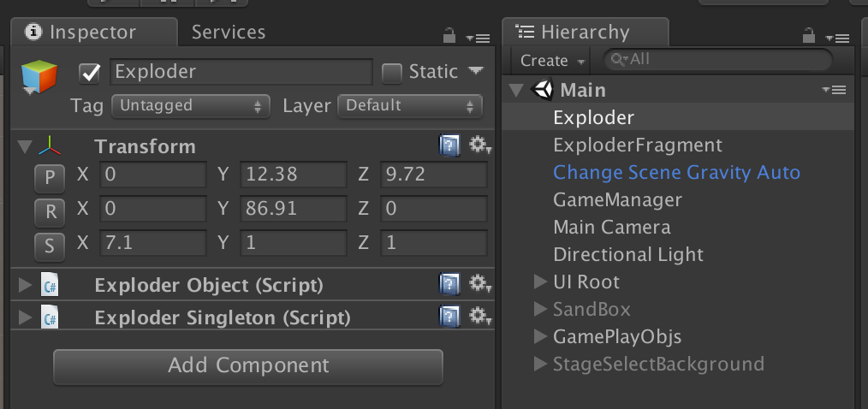Viewport: 868px width, 409px height.
Task: Click the Transform help book icon
Action: [x=449, y=145]
